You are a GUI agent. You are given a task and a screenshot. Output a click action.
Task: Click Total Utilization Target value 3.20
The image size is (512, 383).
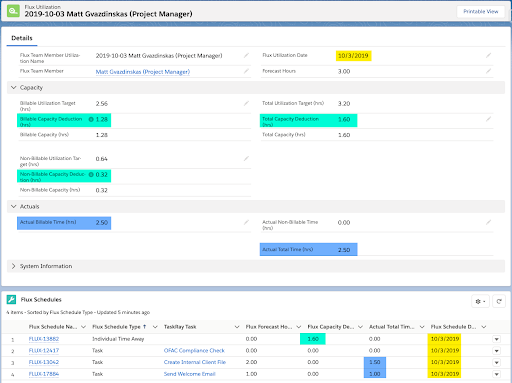click(344, 104)
